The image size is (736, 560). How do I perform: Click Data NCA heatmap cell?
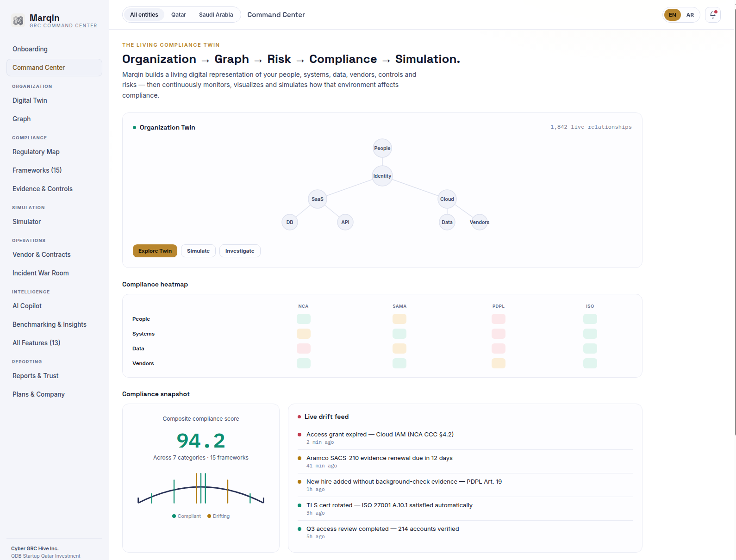[x=304, y=348]
